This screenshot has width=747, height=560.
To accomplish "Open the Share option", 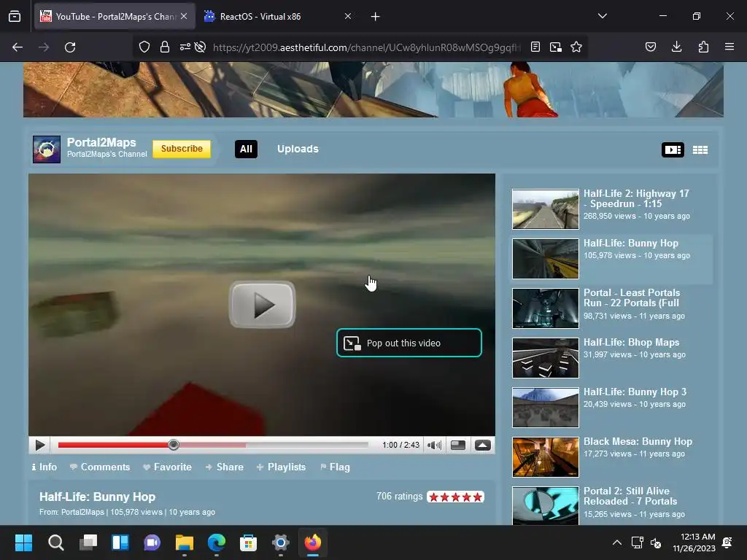I will click(x=225, y=467).
